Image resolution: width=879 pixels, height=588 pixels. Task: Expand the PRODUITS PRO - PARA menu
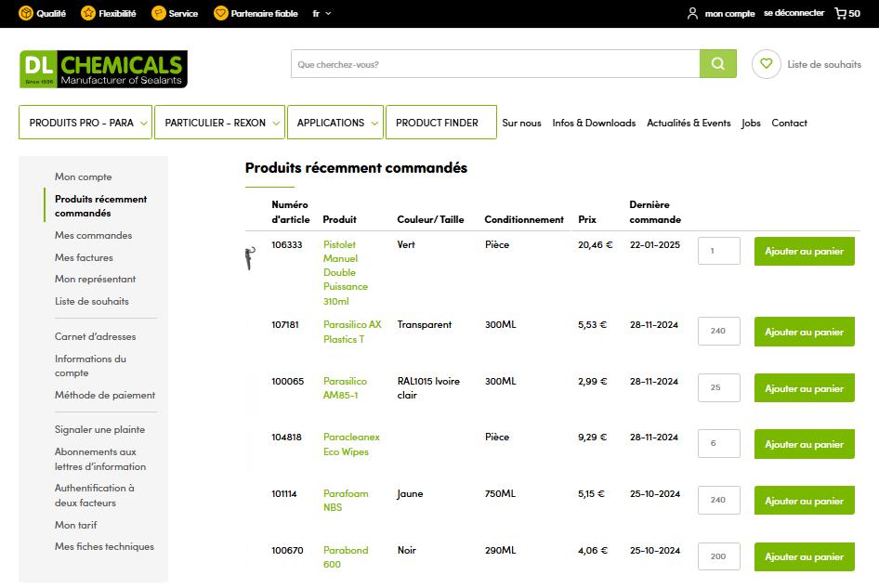click(85, 123)
